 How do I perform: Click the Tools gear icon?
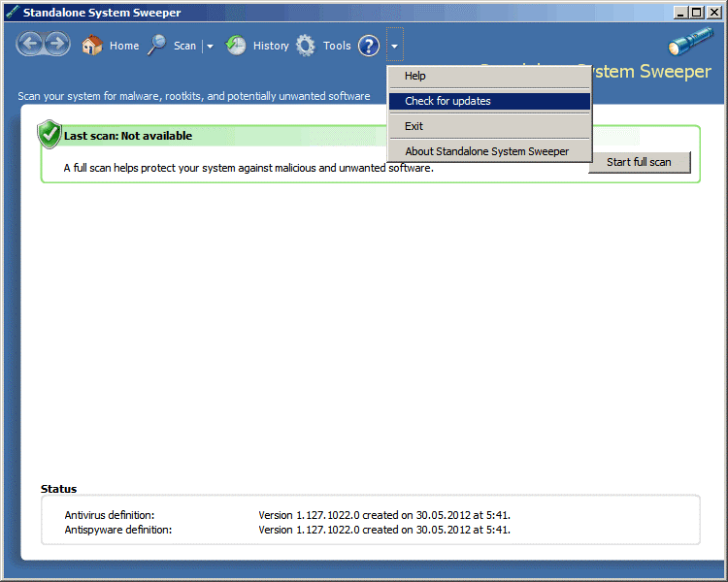click(306, 46)
